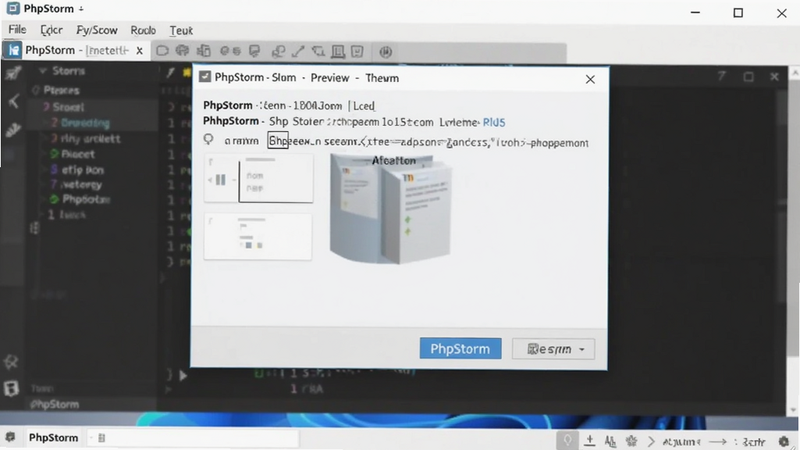Toggle the checkbox icon in dialog title
This screenshot has width=800, height=450.
point(205,77)
